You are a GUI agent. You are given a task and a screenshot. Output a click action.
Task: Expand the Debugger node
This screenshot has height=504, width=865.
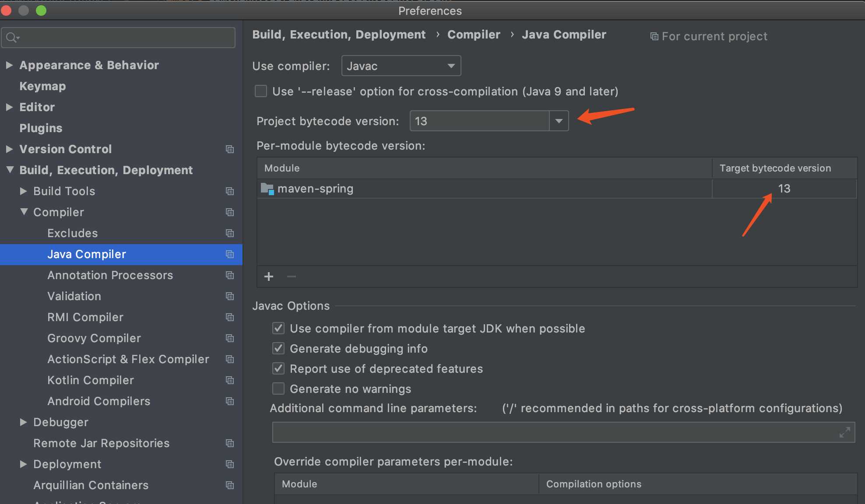[24, 422]
